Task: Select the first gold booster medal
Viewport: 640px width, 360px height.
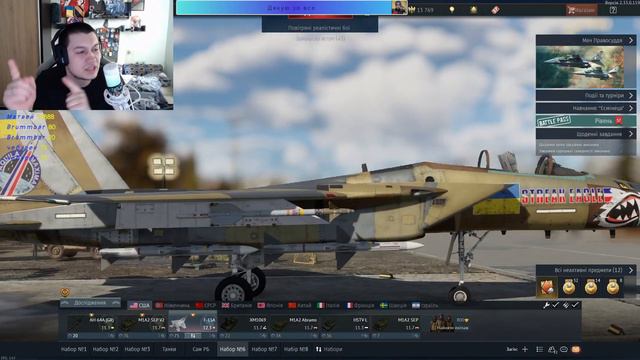Action: [x=569, y=287]
